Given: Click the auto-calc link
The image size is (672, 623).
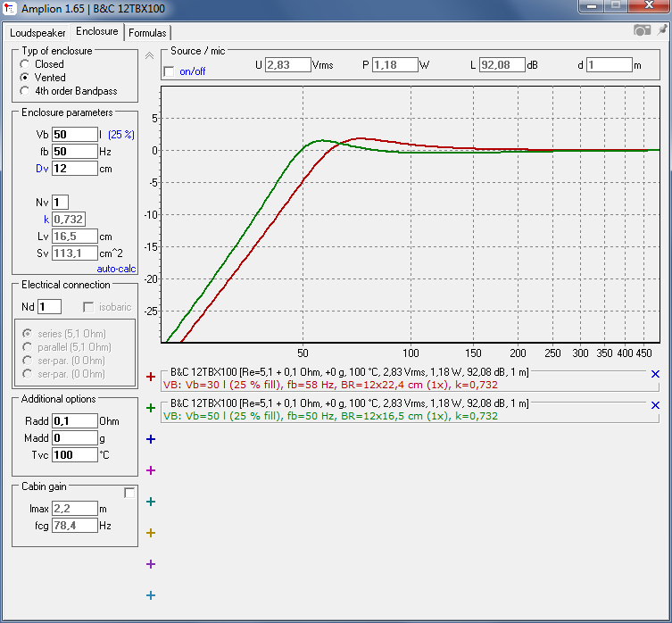Looking at the screenshot, I should coord(116,269).
